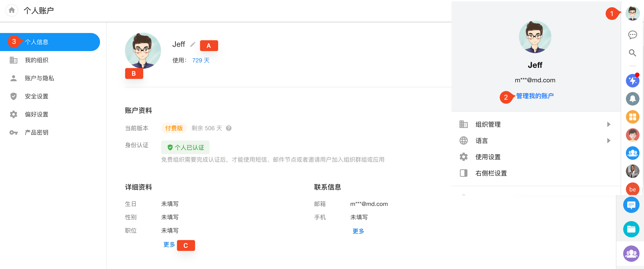Image resolution: width=644 pixels, height=269 pixels.
Task: Open the blue lightning assistant icon
Action: click(632, 81)
